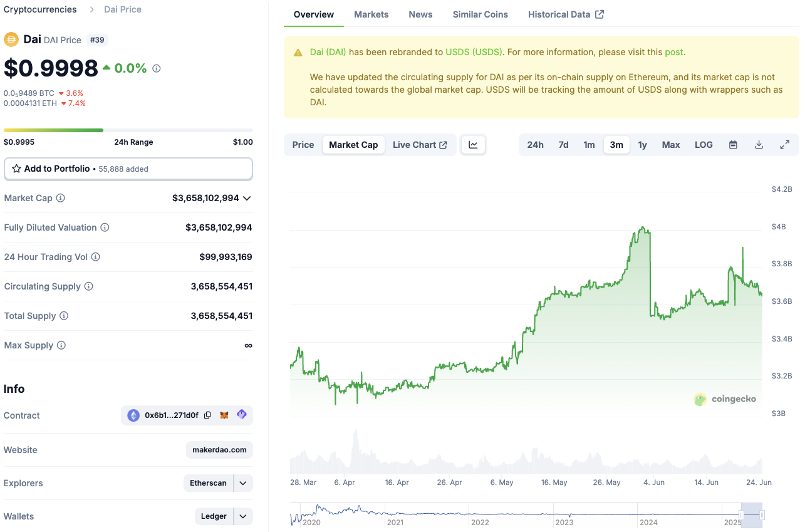The image size is (805, 532).
Task: Click the 0x6b1...271d0f contract address
Action: click(172, 415)
